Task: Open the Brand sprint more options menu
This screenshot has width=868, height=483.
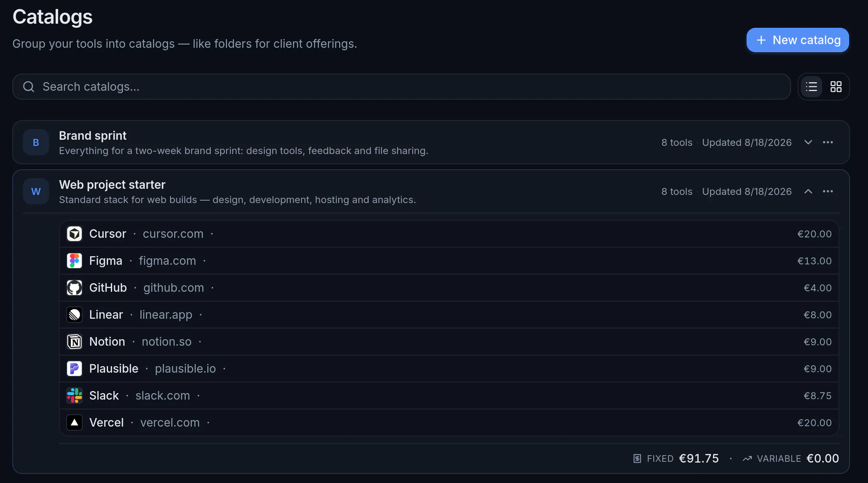Action: tap(828, 142)
